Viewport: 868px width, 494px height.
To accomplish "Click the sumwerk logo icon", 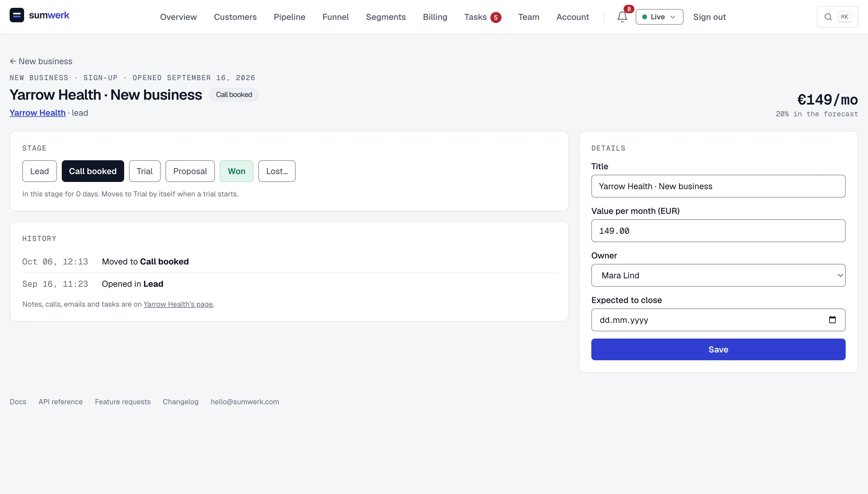I will (17, 15).
